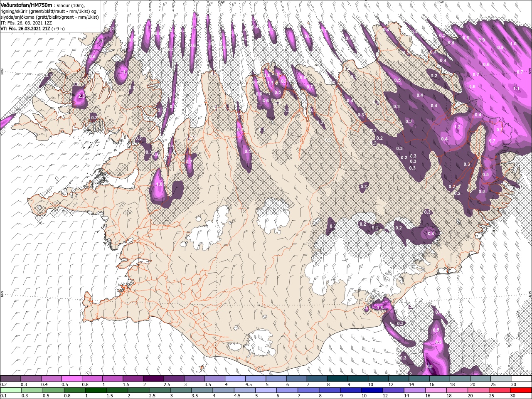Image resolution: width=532 pixels, height=399 pixels.
Task: Pick the lilac rain swatch starting at 14
Action: coord(414,390)
